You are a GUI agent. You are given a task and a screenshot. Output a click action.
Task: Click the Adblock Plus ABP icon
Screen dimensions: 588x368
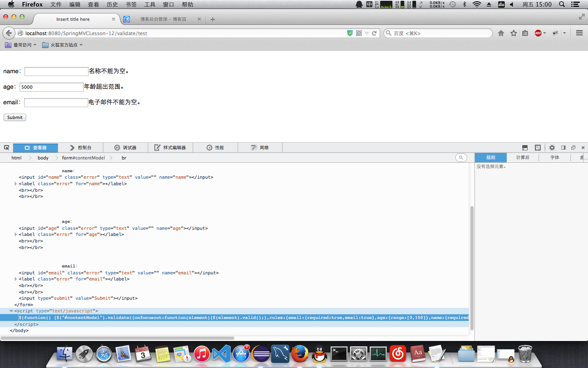[x=538, y=33]
